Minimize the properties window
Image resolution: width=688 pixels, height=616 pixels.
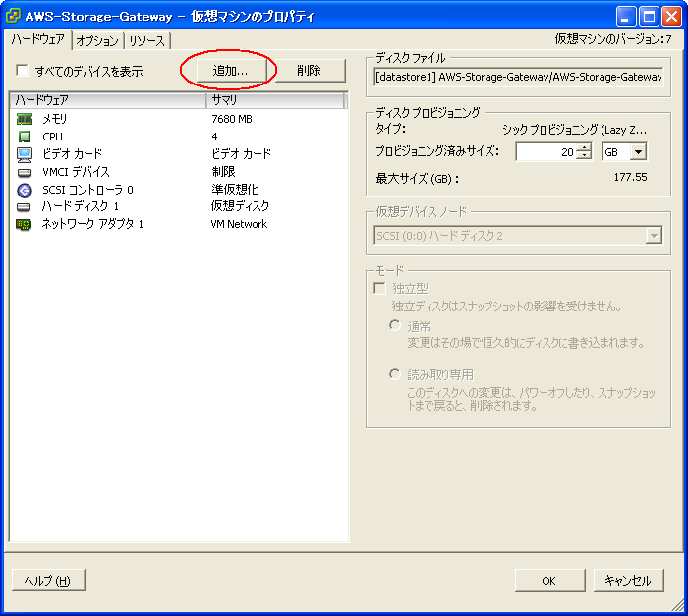coord(626,17)
